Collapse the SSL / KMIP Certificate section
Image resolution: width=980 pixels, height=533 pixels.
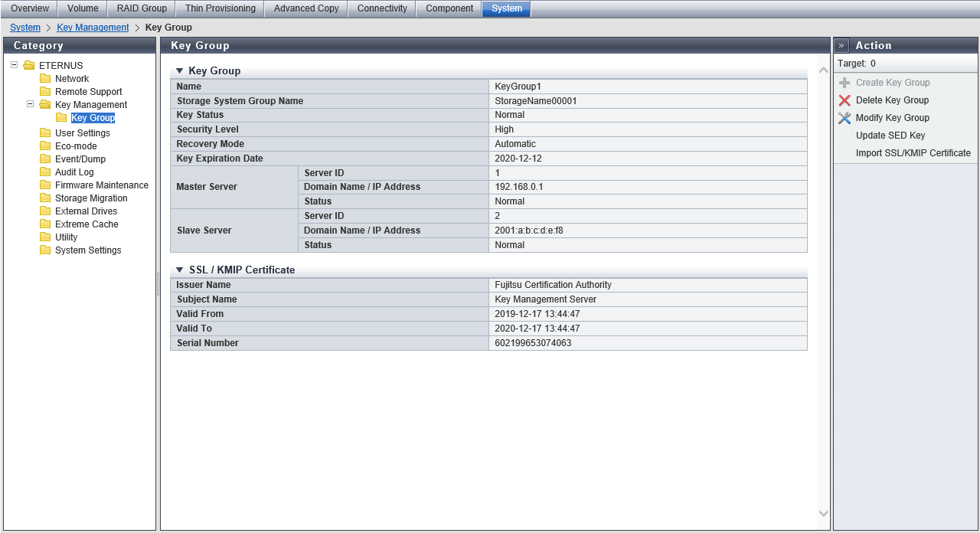[180, 270]
